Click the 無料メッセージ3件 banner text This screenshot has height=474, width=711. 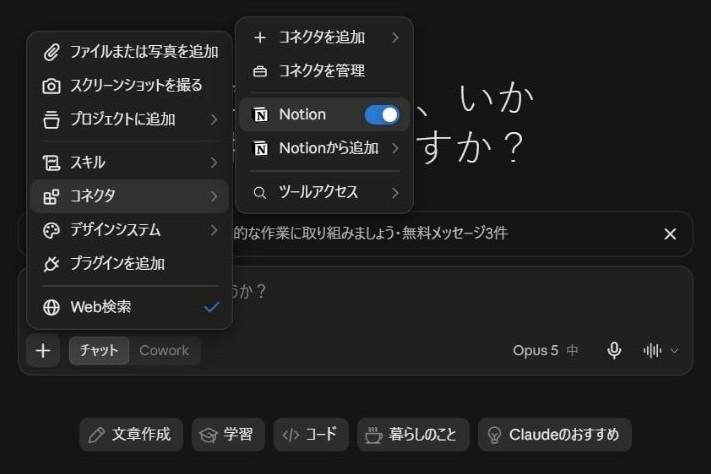[455, 233]
